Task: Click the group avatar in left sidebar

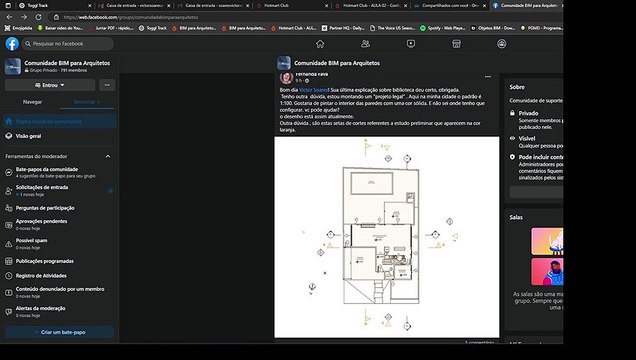Action: pyautogui.click(x=13, y=66)
